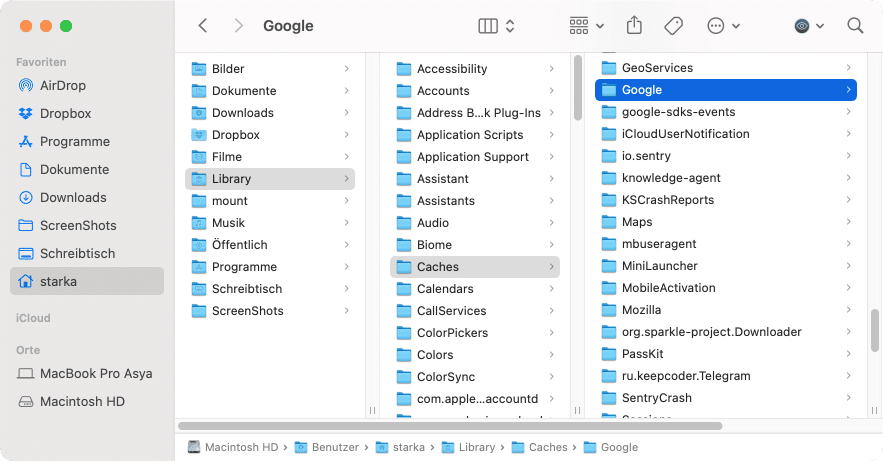Screen dimensions: 883x461
Task: Select the Address B...k Plug-Ins folder
Action: coord(475,113)
